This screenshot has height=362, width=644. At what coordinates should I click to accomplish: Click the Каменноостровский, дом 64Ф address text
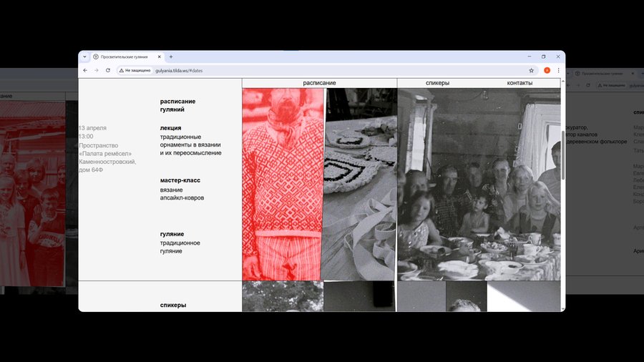tap(107, 166)
